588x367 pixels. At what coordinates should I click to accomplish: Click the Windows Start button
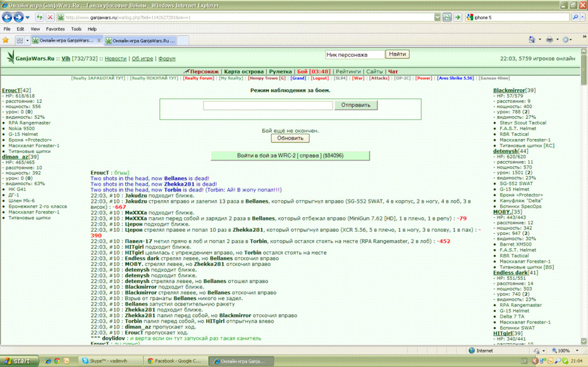(19, 361)
